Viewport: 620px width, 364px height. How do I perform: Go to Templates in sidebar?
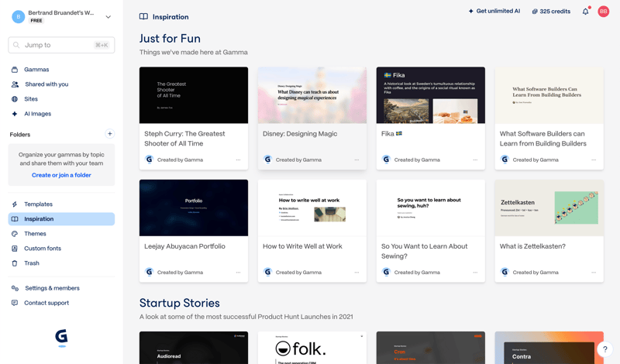click(38, 204)
